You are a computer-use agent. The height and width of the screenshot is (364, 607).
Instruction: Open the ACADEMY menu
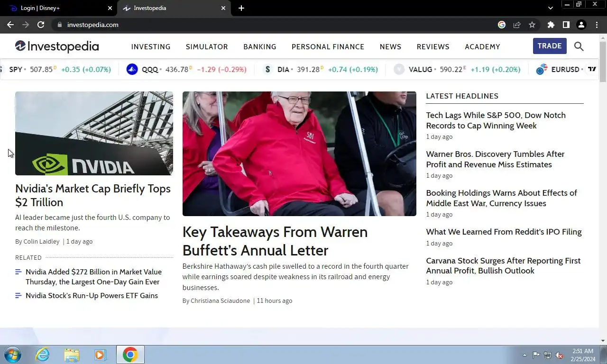click(x=482, y=46)
